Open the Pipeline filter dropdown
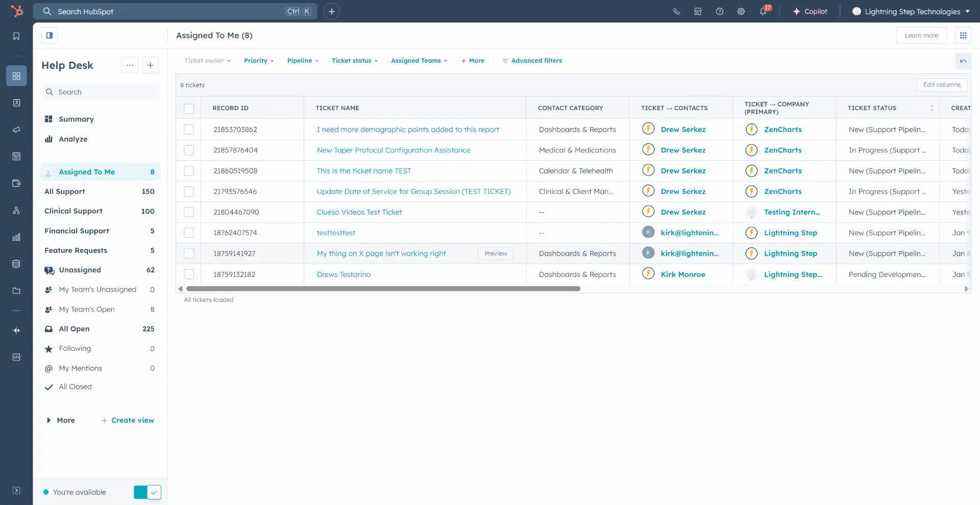 click(302, 60)
